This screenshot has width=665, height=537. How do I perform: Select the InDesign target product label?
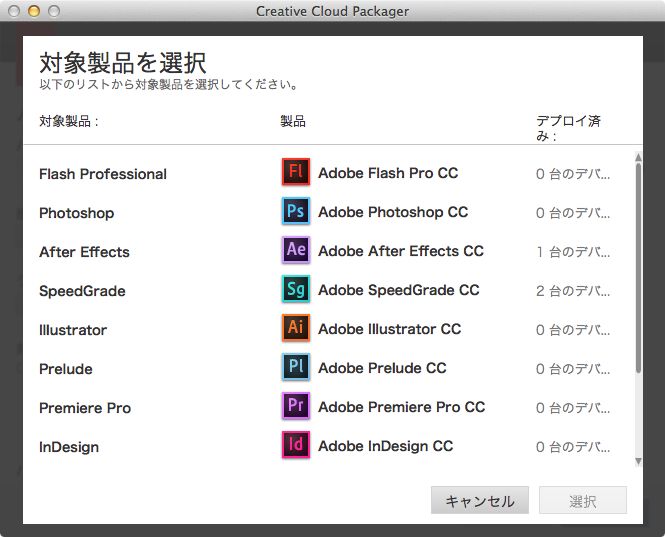tap(69, 447)
